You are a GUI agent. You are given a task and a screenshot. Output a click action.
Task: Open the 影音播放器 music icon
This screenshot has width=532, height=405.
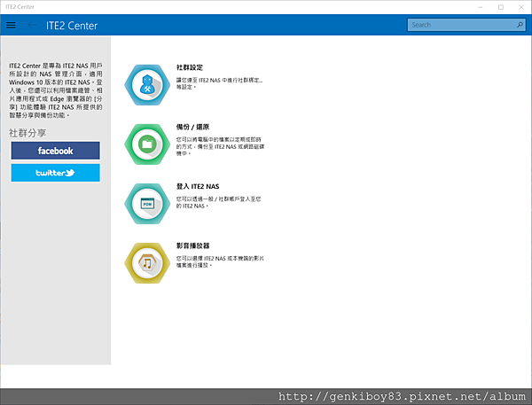tap(147, 263)
